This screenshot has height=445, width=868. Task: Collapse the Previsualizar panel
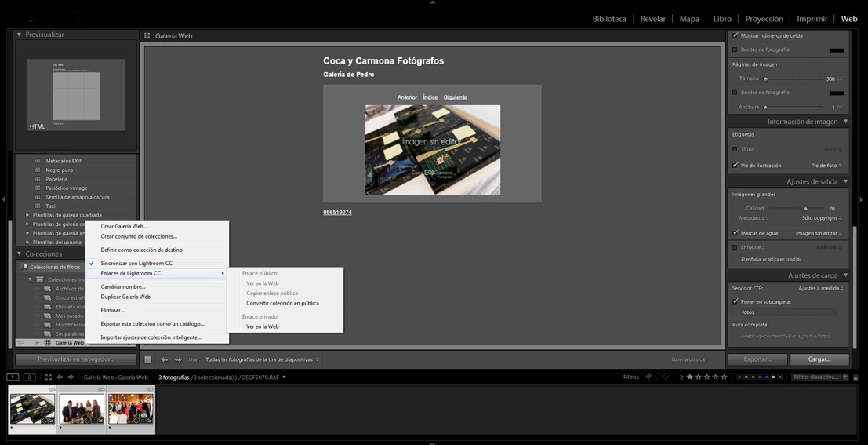[20, 35]
